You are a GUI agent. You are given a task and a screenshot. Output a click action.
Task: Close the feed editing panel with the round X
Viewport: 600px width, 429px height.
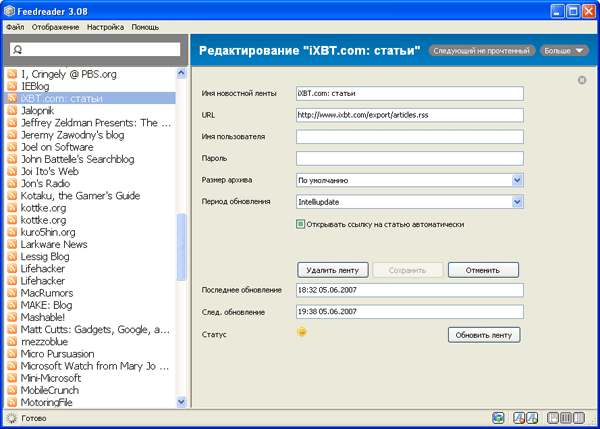tap(582, 80)
